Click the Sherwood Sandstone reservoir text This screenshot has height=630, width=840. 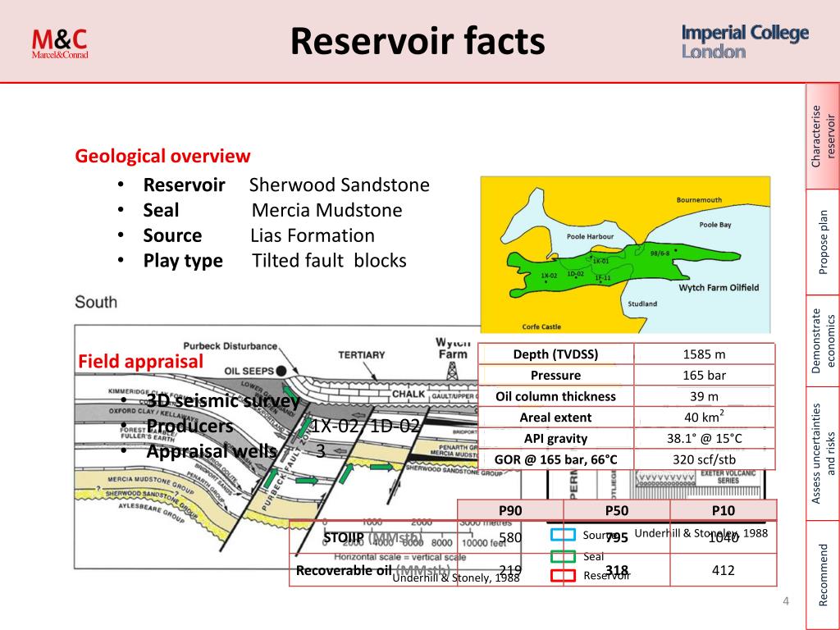click(x=339, y=185)
